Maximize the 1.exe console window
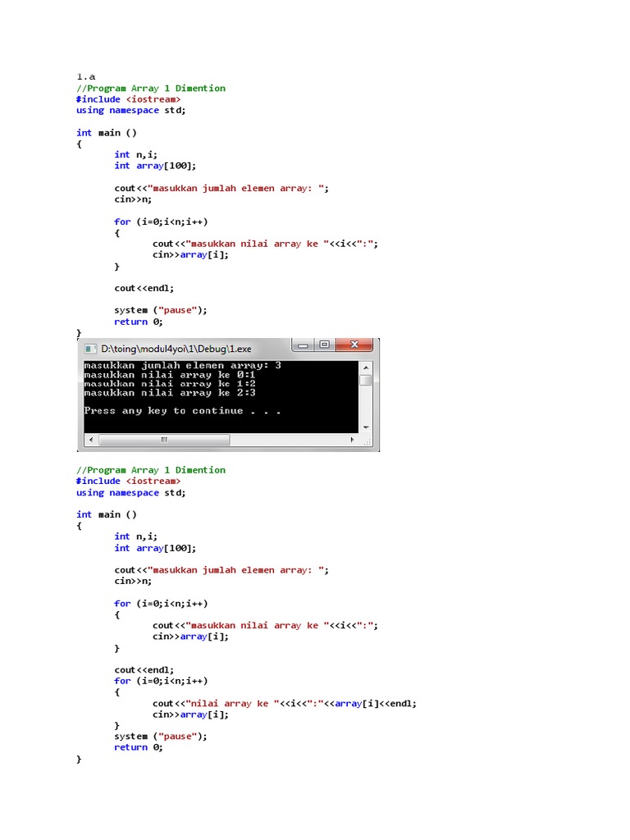The width and height of the screenshot is (630, 840). [325, 345]
